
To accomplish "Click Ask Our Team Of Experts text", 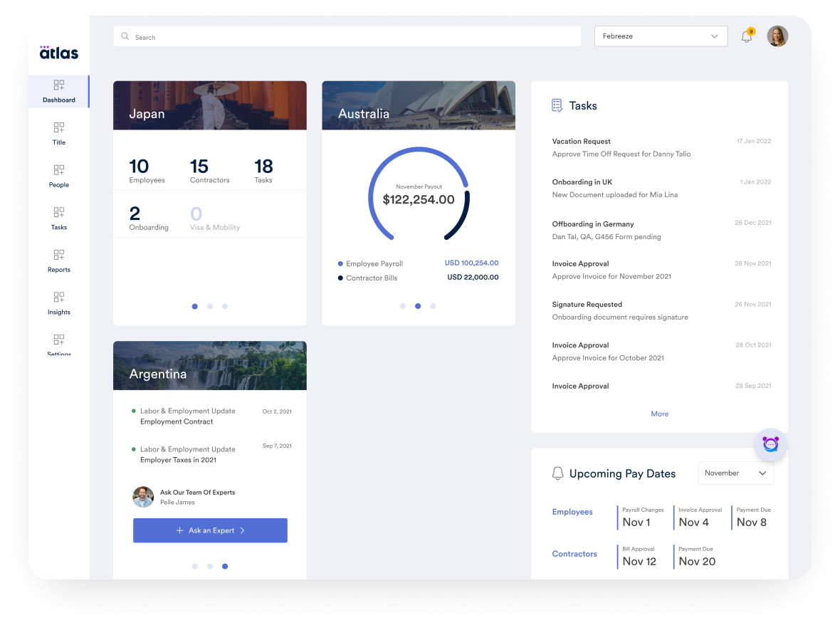I will point(197,492).
